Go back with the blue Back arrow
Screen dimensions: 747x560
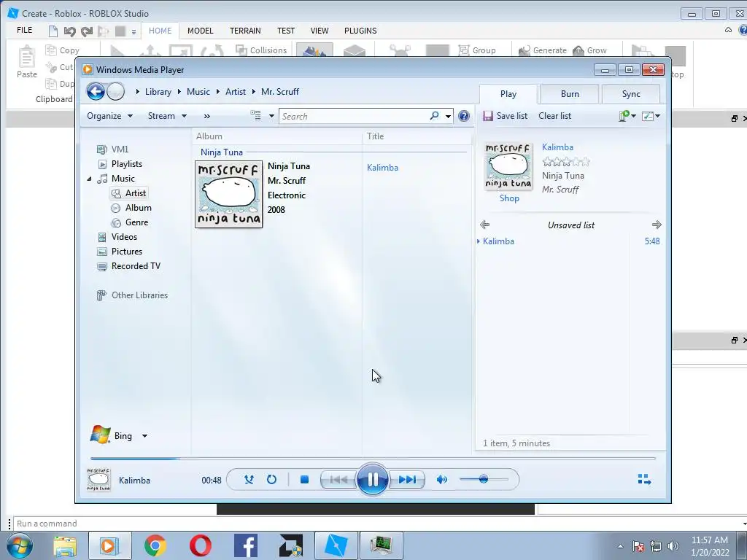coord(96,91)
